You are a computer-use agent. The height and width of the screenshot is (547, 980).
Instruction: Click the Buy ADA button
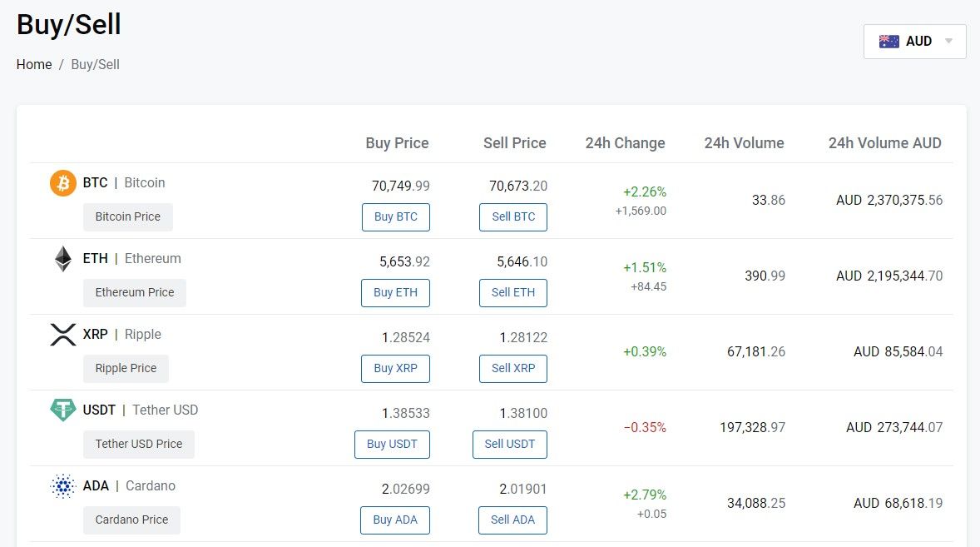coord(395,520)
